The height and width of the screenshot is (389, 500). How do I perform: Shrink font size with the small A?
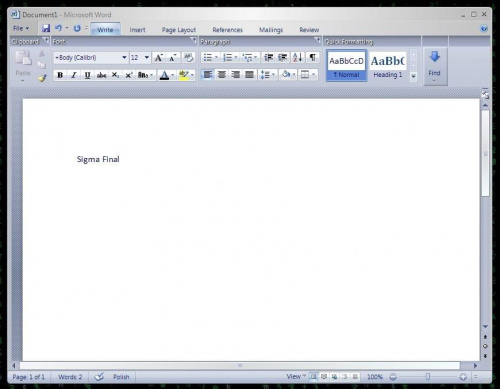click(173, 58)
